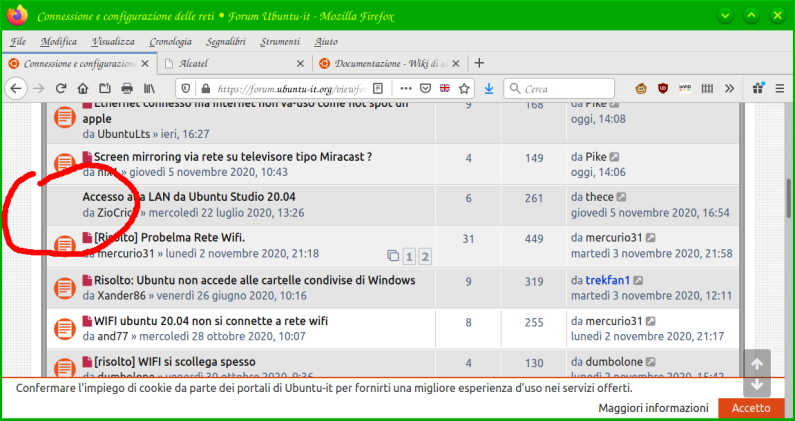Open last poster trekfan1 profile
This screenshot has width=795, height=421.
click(607, 280)
